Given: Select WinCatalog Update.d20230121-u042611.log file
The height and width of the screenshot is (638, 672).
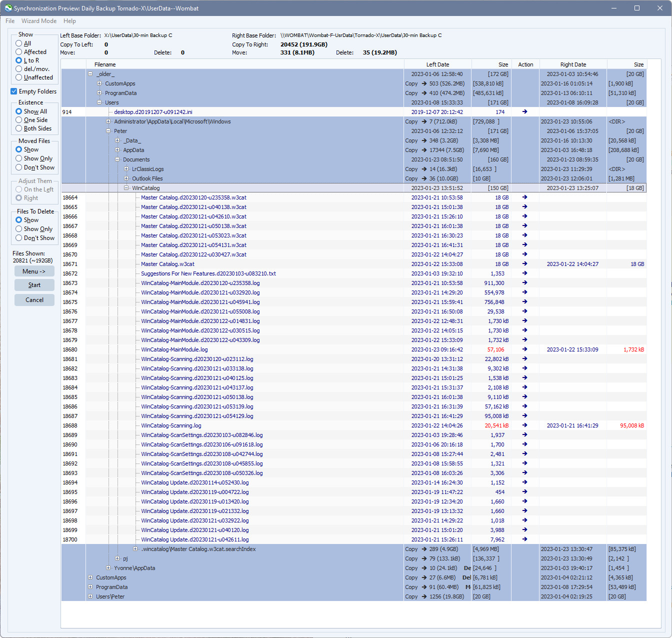Looking at the screenshot, I should pos(194,539).
